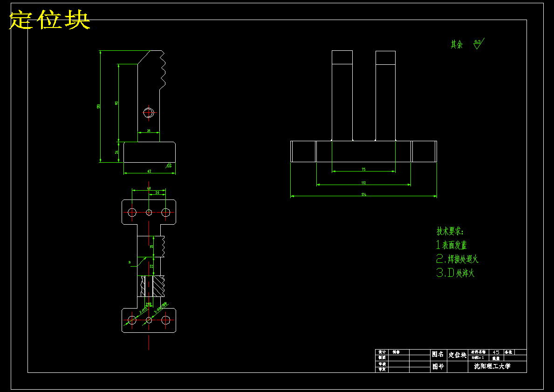This screenshot has height=392, width=554.
Task: Click the circular hole in the side view
Action: 149,113
